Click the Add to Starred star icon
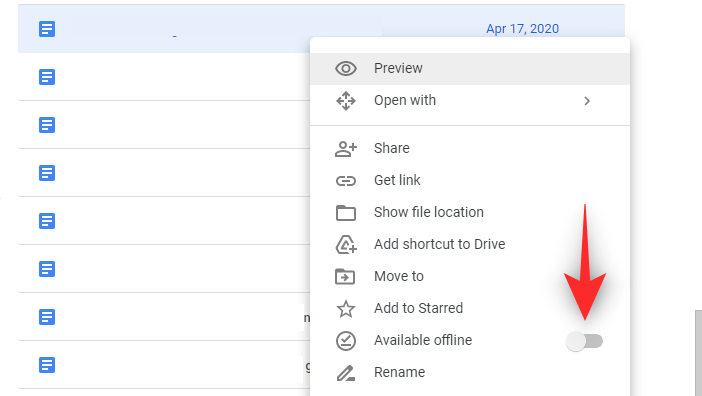The height and width of the screenshot is (396, 702). (x=346, y=309)
